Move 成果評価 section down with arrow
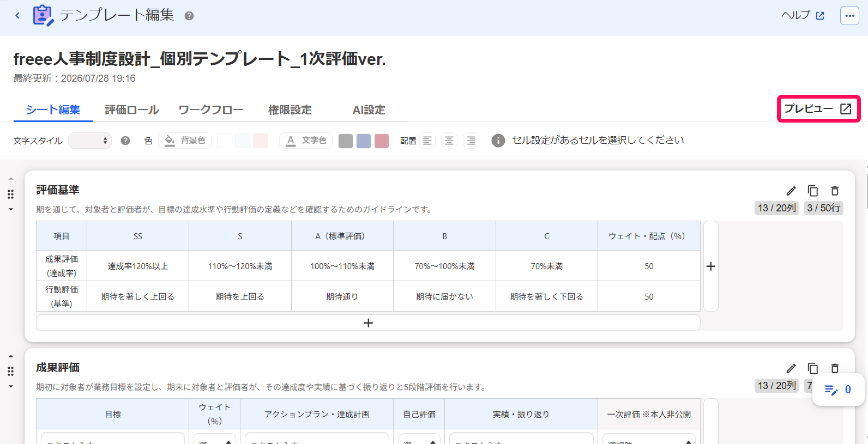Screen dimensions: 868x444 click(10, 387)
